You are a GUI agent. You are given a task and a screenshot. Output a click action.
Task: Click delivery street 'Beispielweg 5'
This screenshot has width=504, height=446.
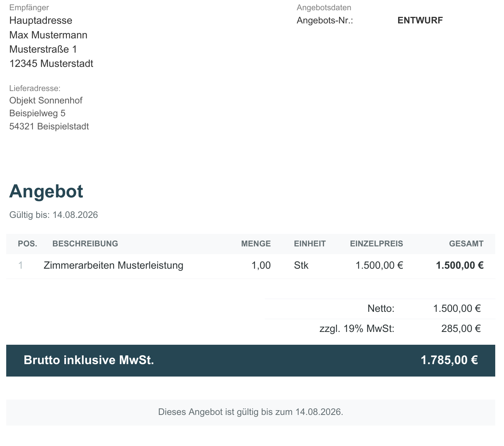(x=37, y=113)
